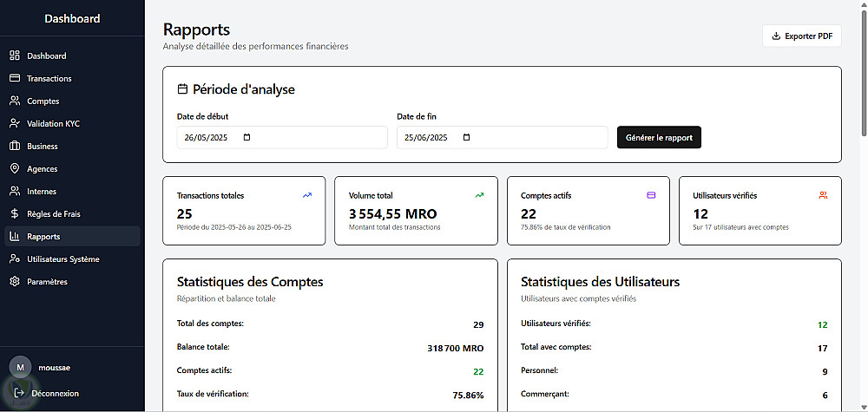Screen dimensions: 868x412
Task: Click the Transactions card icon
Action: point(15,79)
